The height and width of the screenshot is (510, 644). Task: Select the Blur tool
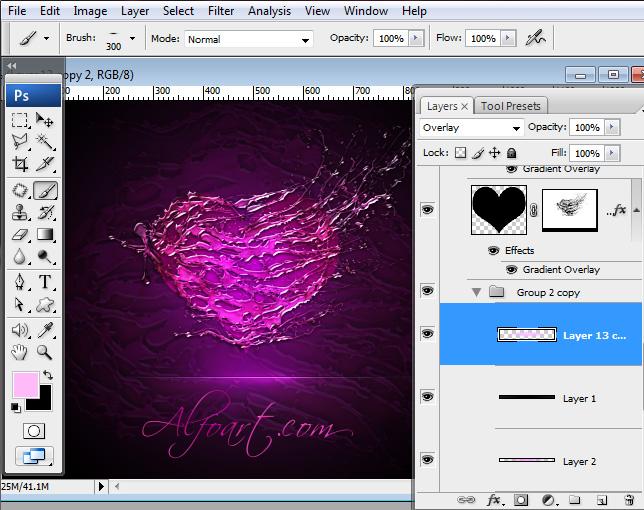click(20, 257)
